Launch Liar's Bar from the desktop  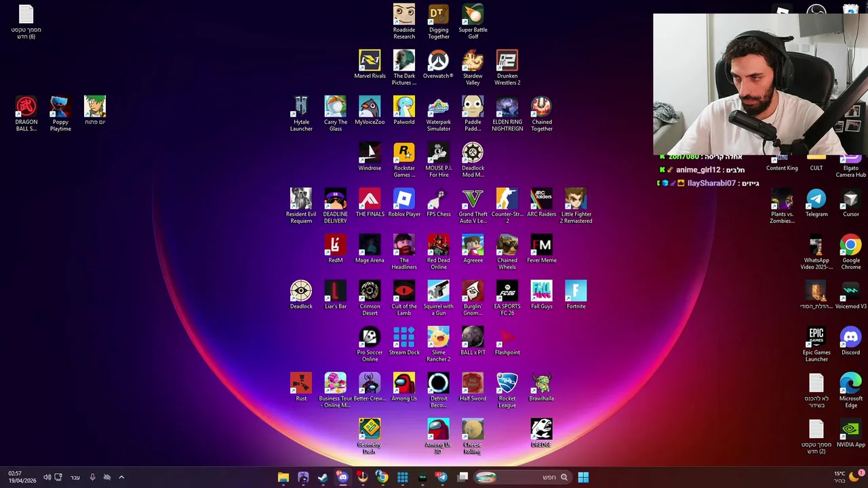336,295
